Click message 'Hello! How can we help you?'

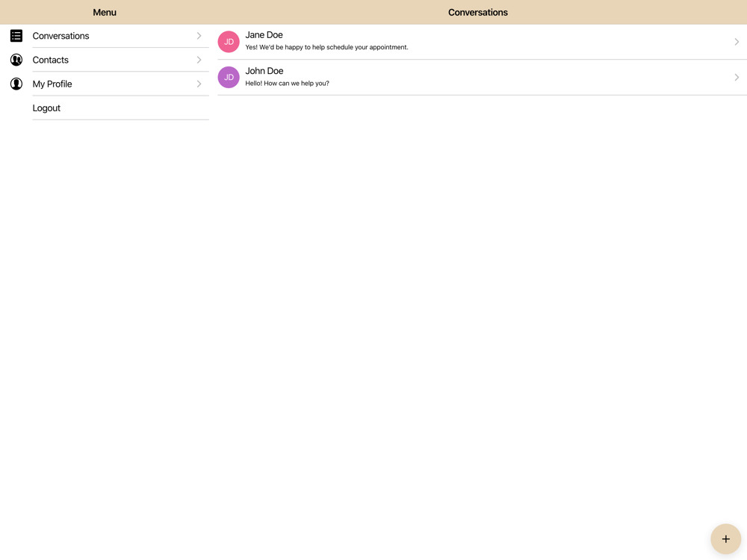(x=288, y=84)
